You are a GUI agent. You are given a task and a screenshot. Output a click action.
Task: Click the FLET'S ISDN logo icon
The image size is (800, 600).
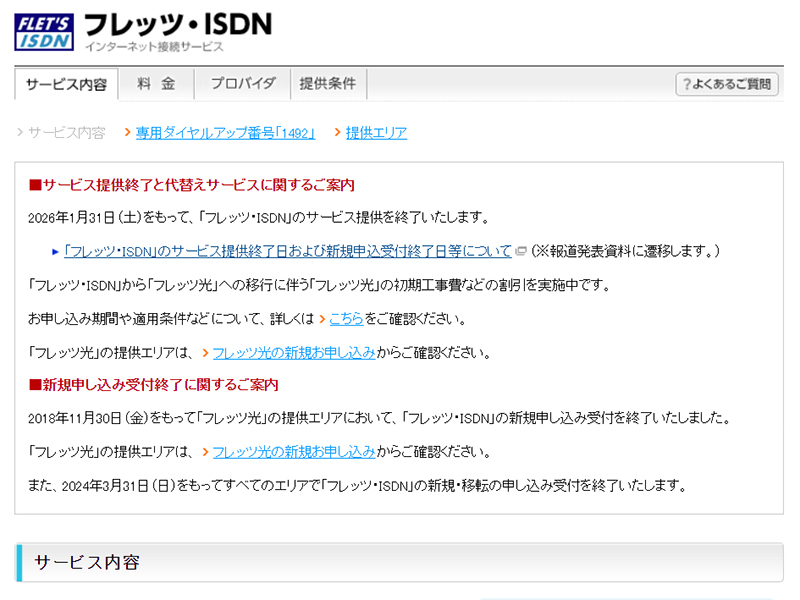[42, 30]
